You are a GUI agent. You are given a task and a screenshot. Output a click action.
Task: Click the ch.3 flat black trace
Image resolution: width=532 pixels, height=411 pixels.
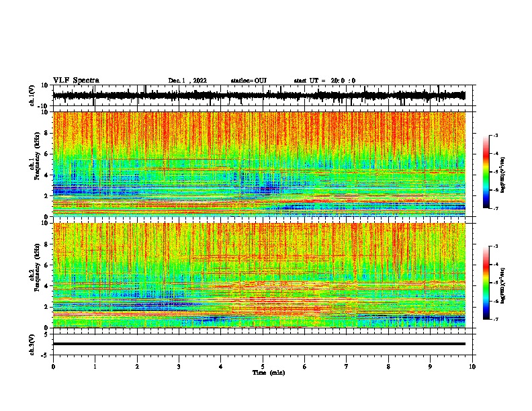[259, 344]
